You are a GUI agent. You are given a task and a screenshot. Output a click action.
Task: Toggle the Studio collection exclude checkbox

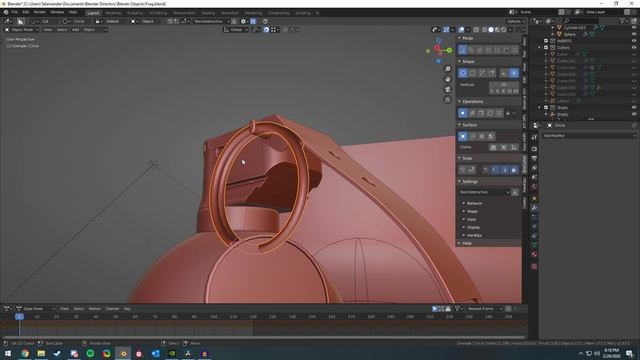pos(546,108)
